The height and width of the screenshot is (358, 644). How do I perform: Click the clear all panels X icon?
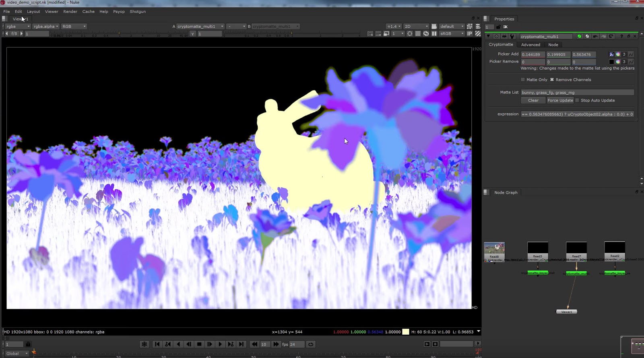click(505, 27)
